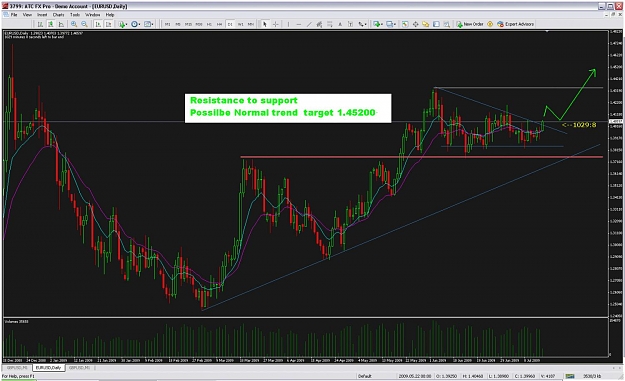This screenshot has height=381, width=625.
Task: Draw a vertical line
Action: 288,24
